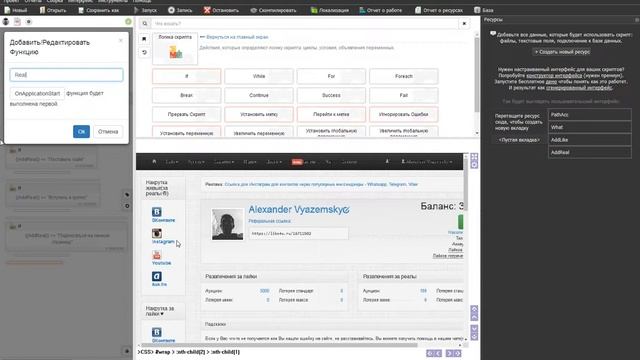The height and width of the screenshot is (360, 640).
Task: Add a Fail action
Action: (x=404, y=95)
